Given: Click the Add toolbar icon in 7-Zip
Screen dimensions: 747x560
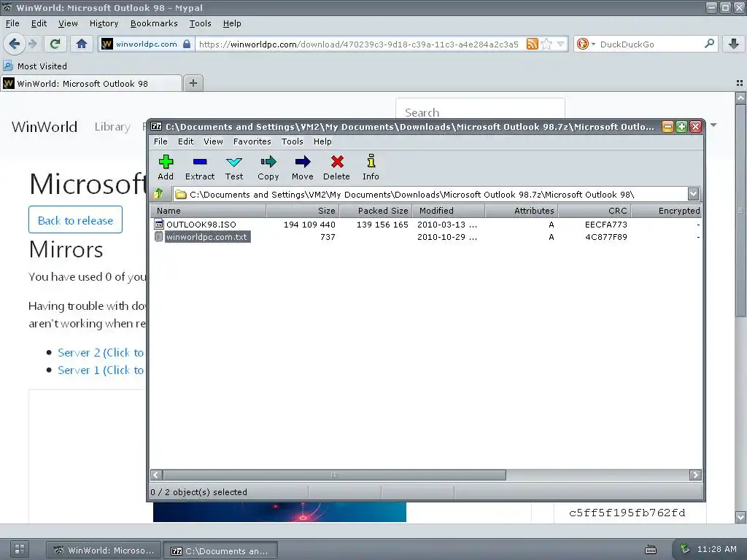Looking at the screenshot, I should 166,162.
